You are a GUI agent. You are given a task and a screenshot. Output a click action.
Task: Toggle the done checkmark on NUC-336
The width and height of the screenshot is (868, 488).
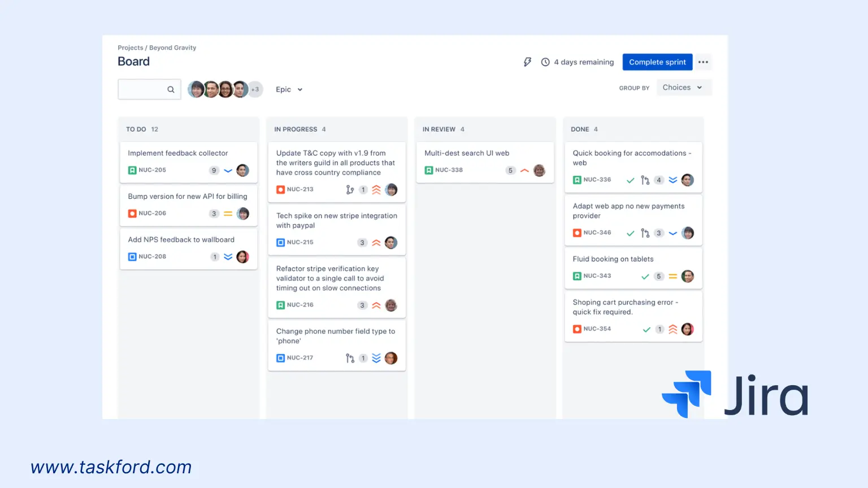[x=630, y=180]
